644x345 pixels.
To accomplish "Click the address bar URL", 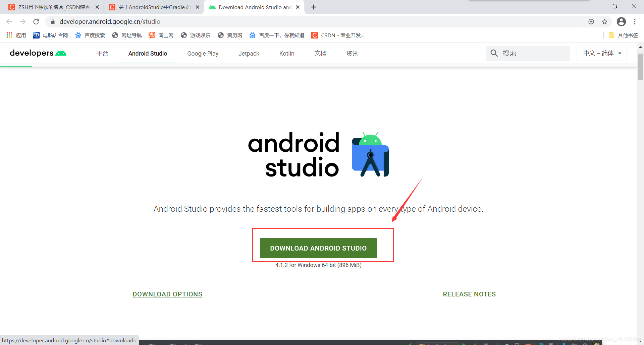I will coord(110,22).
